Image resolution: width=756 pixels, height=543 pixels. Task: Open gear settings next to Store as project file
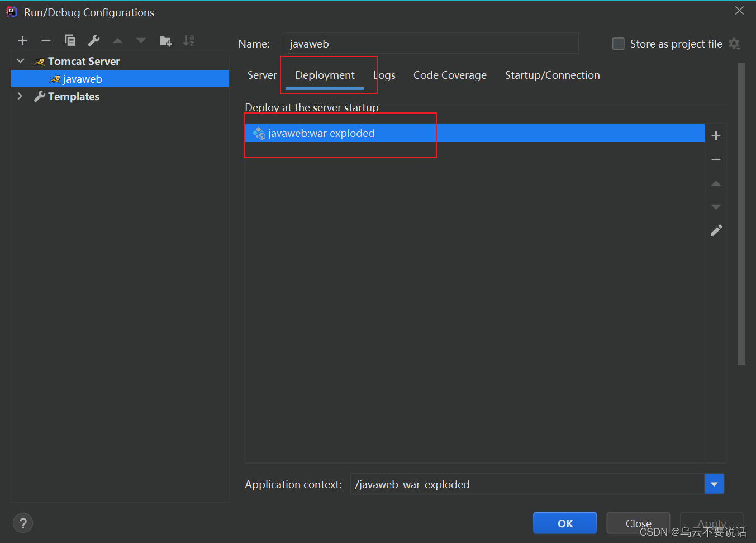pos(734,44)
